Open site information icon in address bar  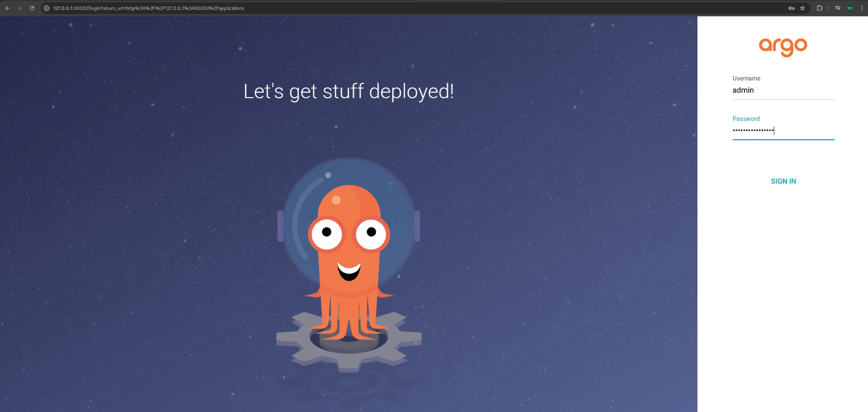[46, 8]
